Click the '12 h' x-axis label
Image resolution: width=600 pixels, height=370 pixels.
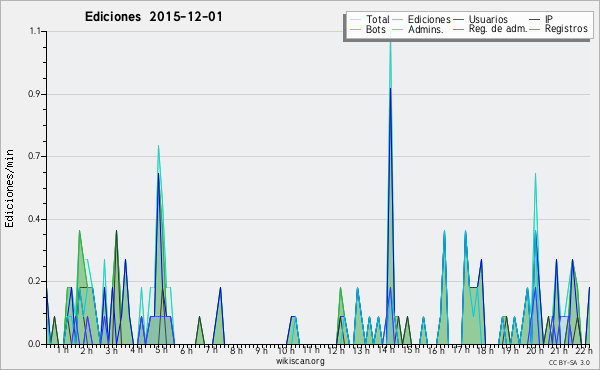click(336, 350)
